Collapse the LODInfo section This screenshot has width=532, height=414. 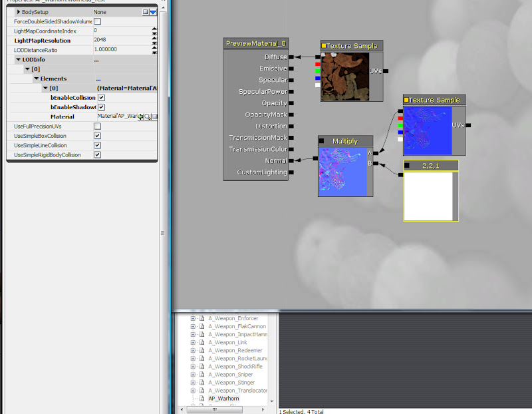pyautogui.click(x=19, y=59)
